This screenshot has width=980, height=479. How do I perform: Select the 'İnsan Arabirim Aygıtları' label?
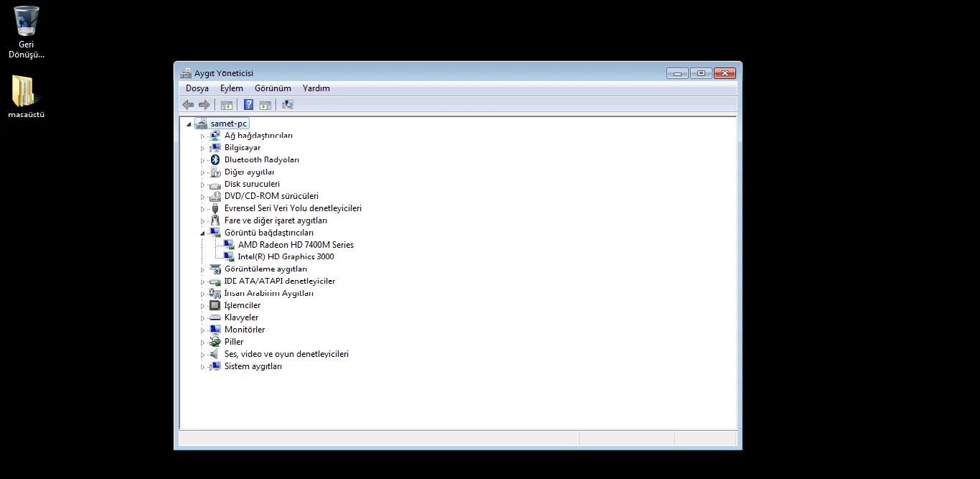[269, 293]
